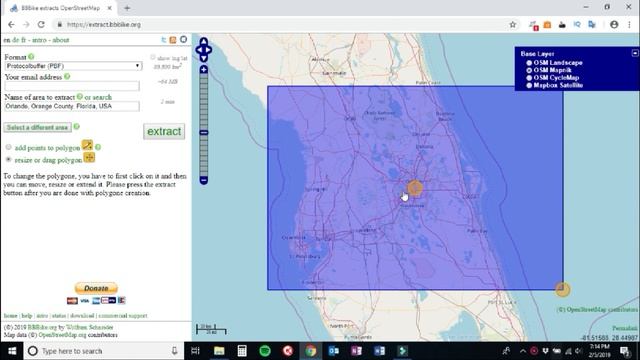Click the Windows taskbar search box
Screen dimensions: 640x360
coord(104,351)
